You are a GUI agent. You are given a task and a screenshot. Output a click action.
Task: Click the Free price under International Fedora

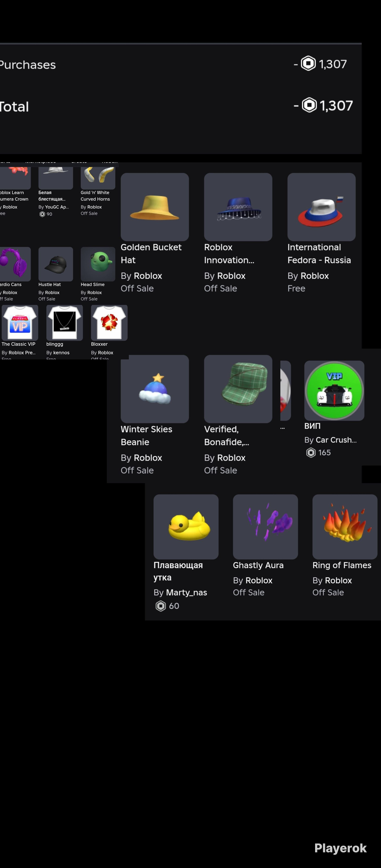click(x=296, y=288)
